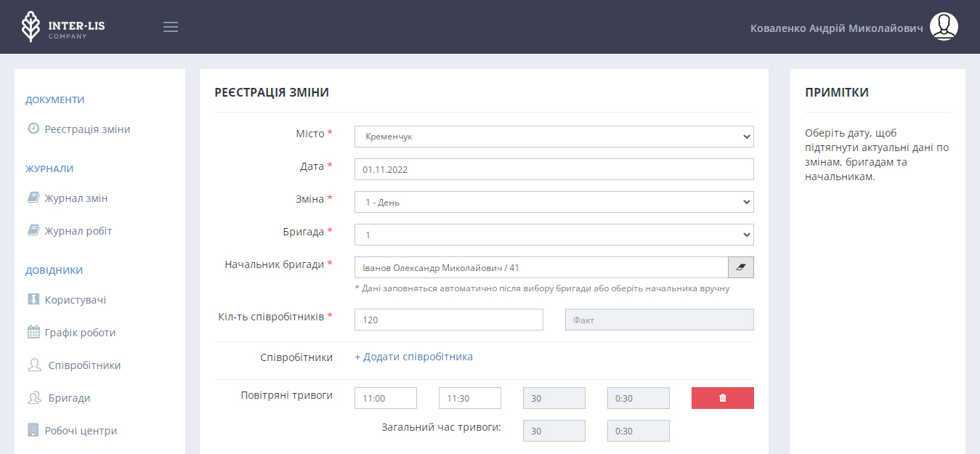Click the calendar icon for Графік роботи

[33, 333]
